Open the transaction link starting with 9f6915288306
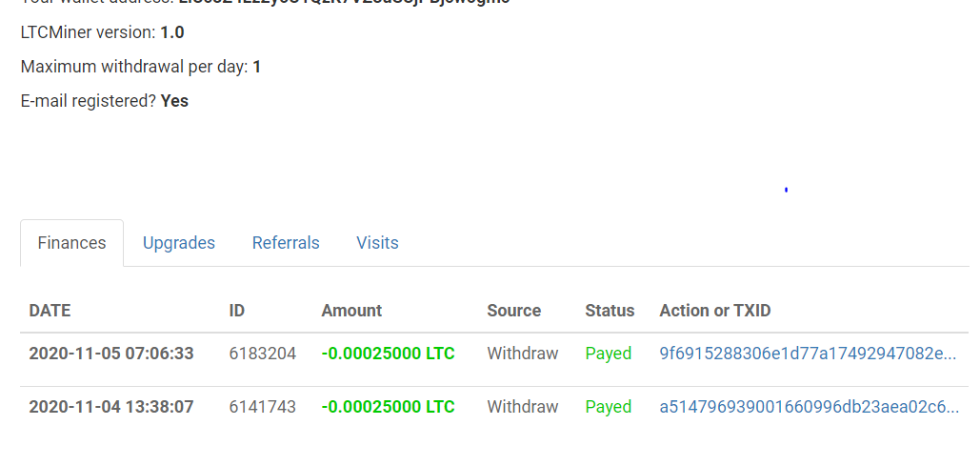Screen dimensions: 980x466 point(808,354)
